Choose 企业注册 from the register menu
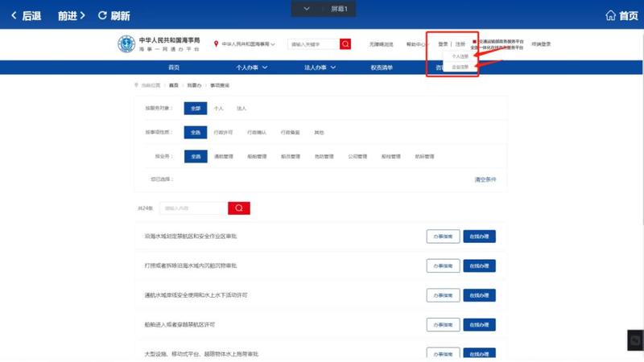Screen dimensions: 644x362 coord(460,67)
